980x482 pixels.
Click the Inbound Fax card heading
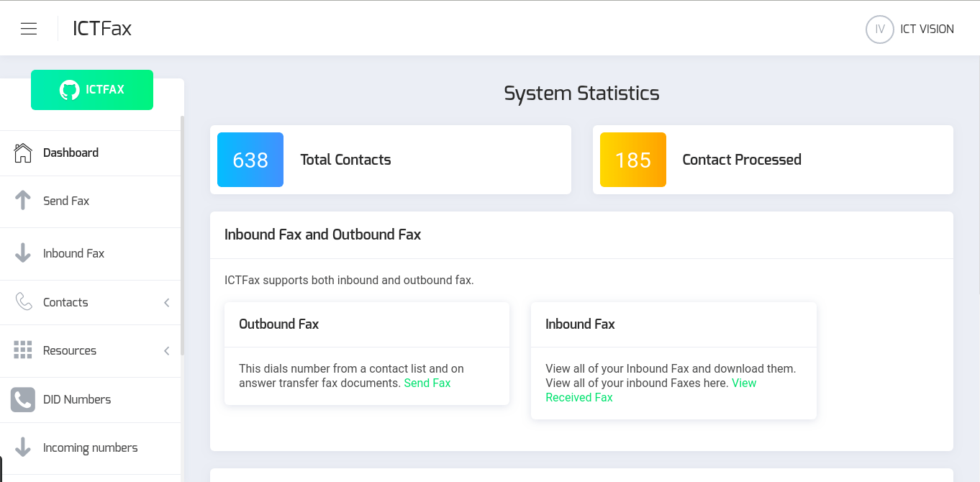coord(580,324)
